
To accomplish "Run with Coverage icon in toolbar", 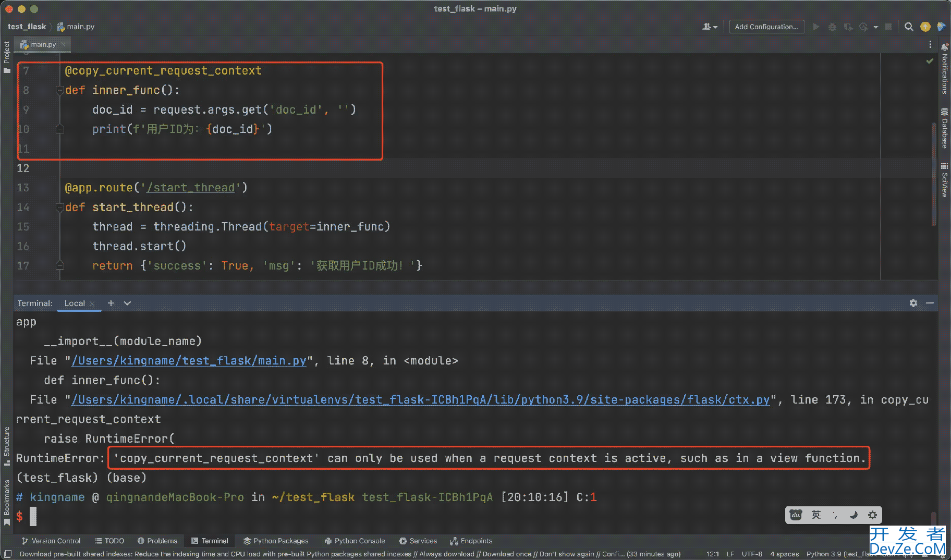I will click(x=848, y=27).
